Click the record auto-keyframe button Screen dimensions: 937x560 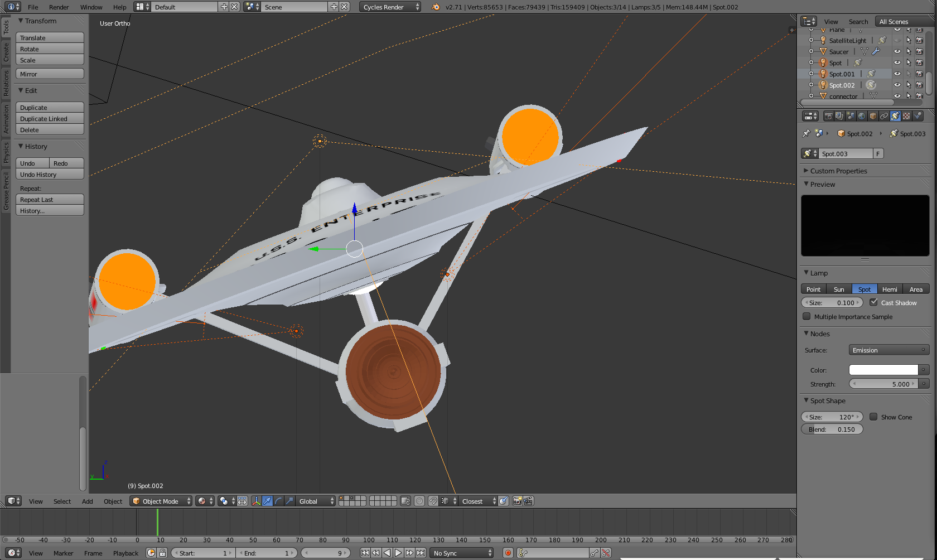pos(508,553)
